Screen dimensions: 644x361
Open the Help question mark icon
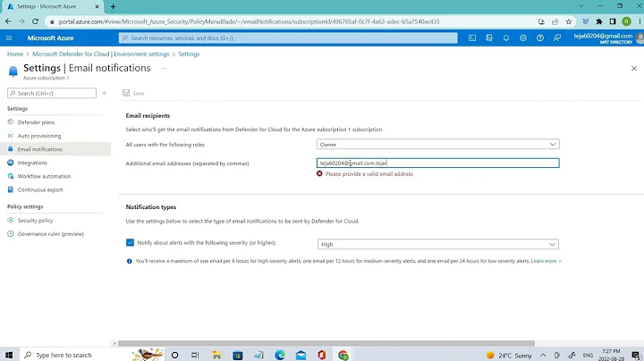click(x=540, y=38)
